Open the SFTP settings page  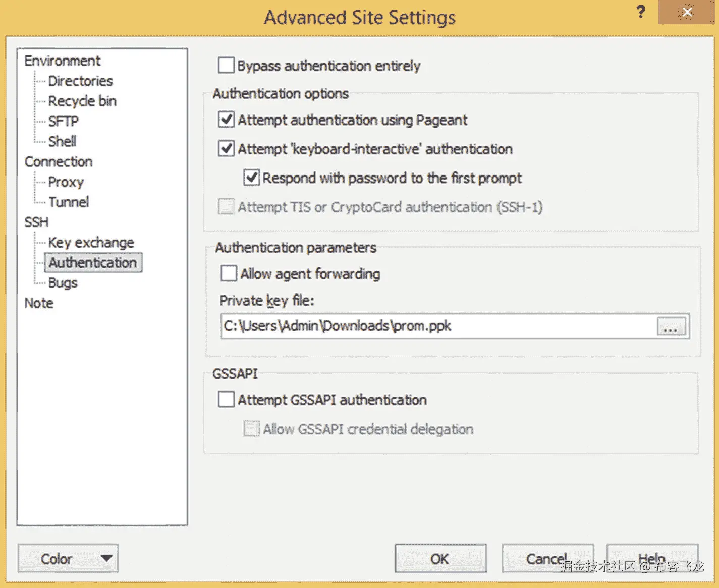tap(64, 121)
